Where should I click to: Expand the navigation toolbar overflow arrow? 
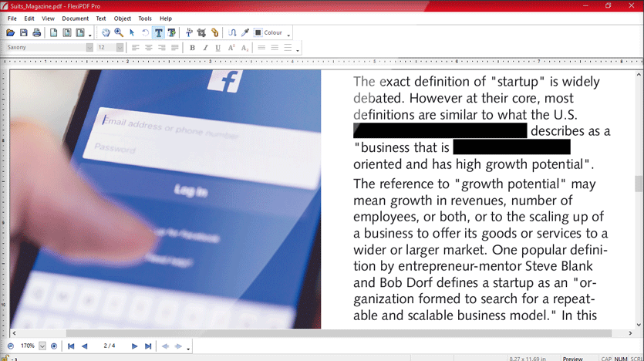tap(188, 349)
